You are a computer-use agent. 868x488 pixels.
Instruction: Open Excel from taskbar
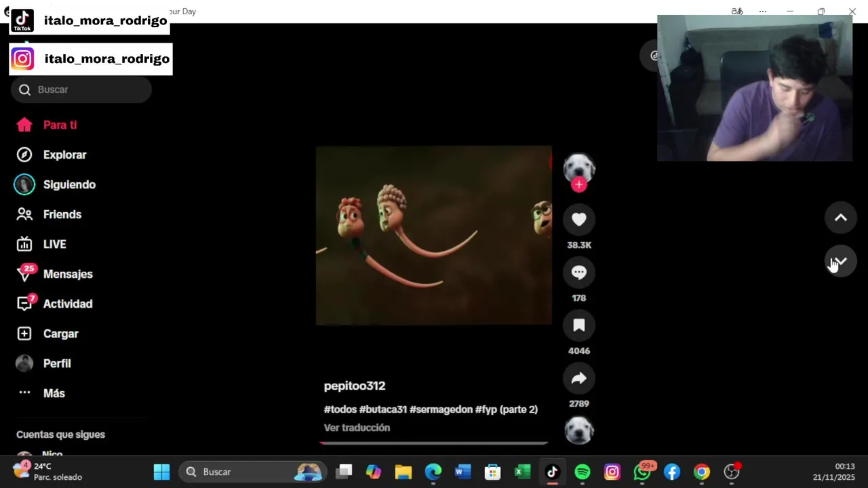tap(523, 472)
